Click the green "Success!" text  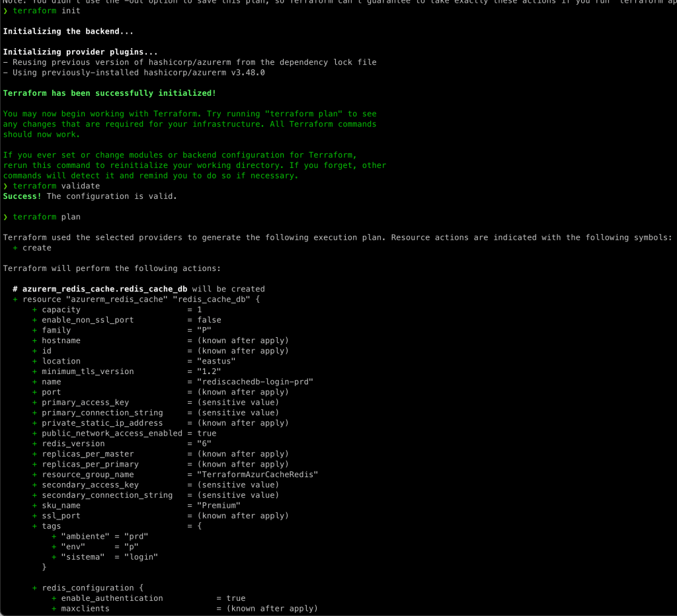point(22,196)
